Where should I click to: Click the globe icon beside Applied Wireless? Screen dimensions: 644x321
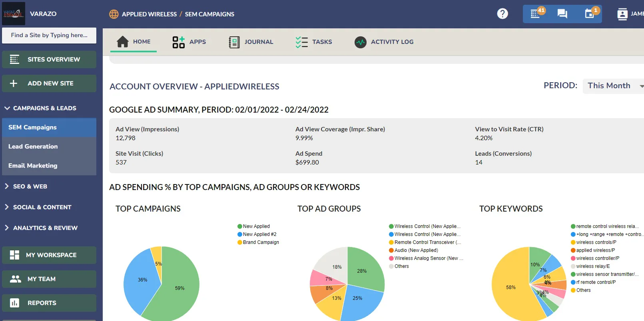tap(114, 14)
